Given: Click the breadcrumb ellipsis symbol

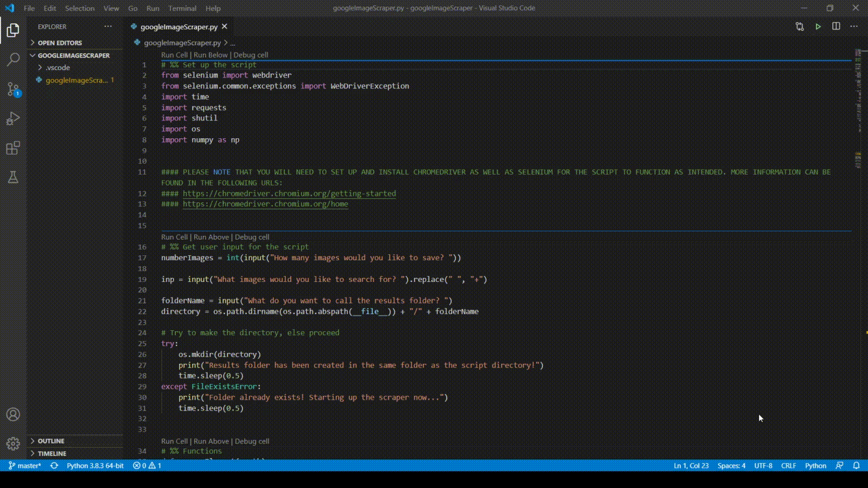Looking at the screenshot, I should (232, 43).
